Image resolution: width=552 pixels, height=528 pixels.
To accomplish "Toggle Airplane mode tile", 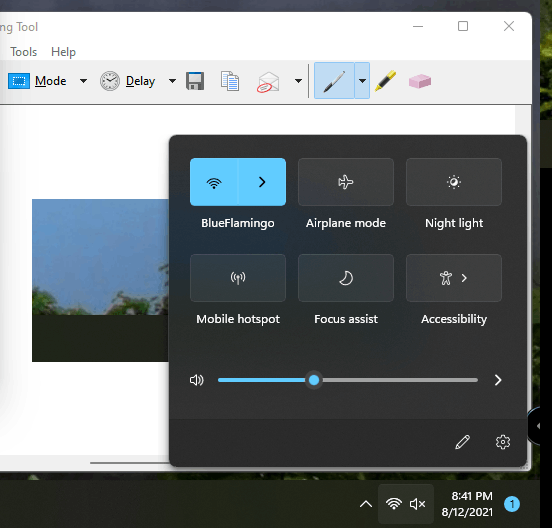I will point(346,182).
